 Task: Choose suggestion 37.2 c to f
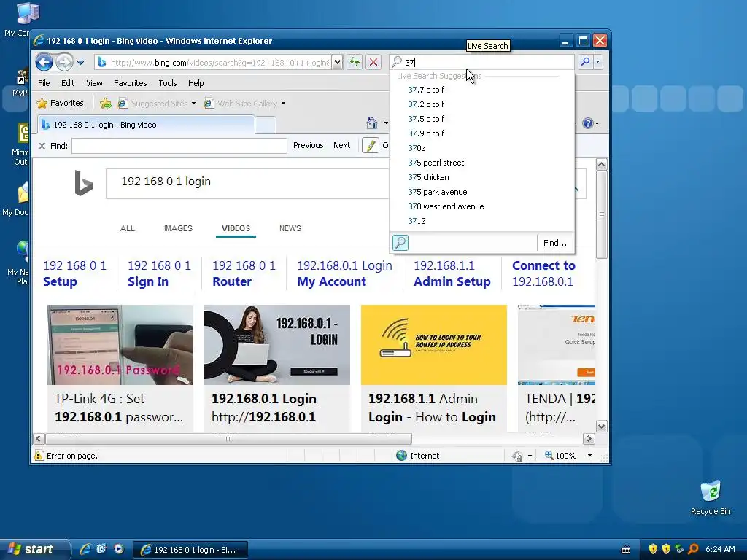tap(426, 104)
